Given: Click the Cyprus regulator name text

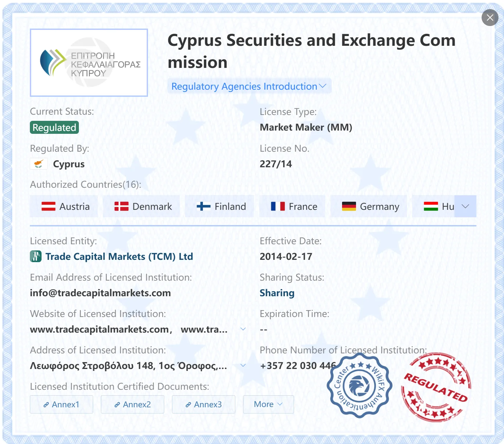Looking at the screenshot, I should pyautogui.click(x=69, y=164).
